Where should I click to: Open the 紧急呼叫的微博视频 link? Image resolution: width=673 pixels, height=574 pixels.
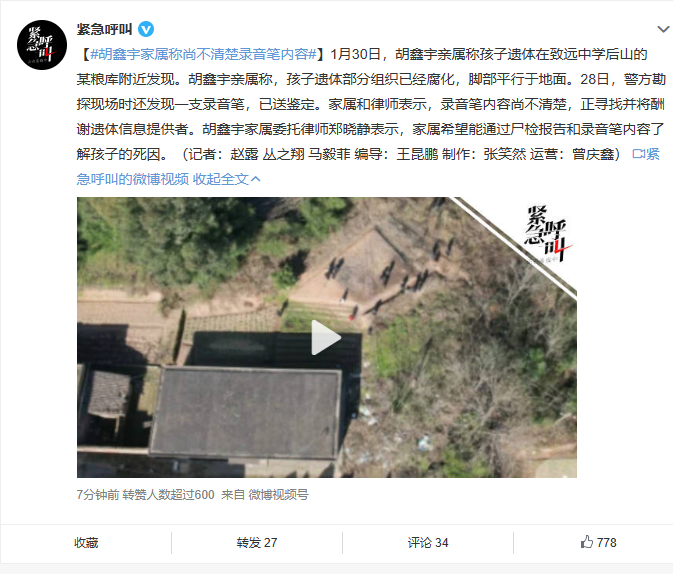133,179
